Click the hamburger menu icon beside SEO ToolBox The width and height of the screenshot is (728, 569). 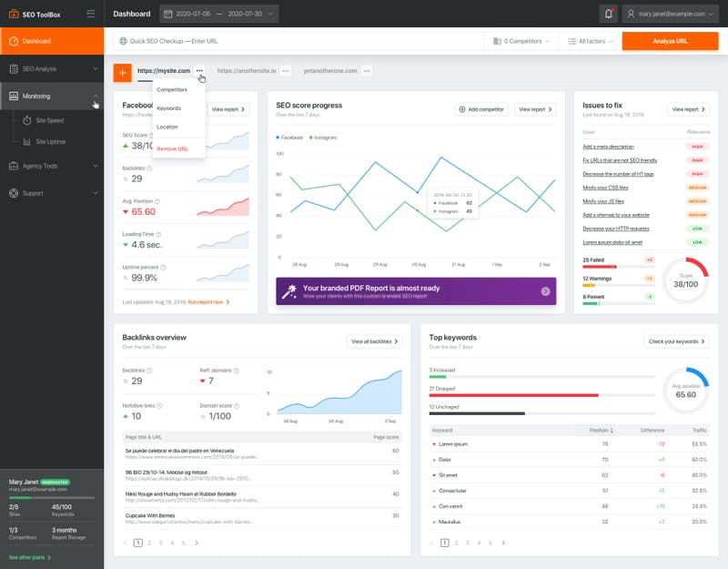pos(90,14)
